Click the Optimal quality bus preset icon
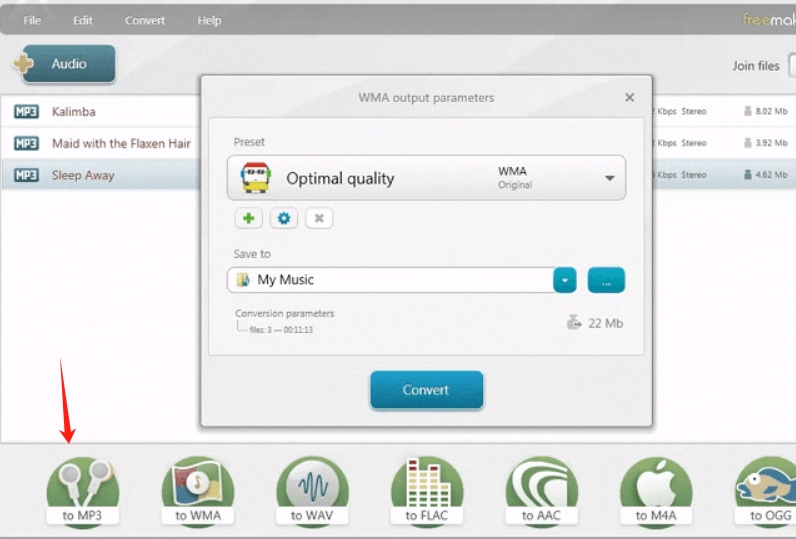 point(255,178)
